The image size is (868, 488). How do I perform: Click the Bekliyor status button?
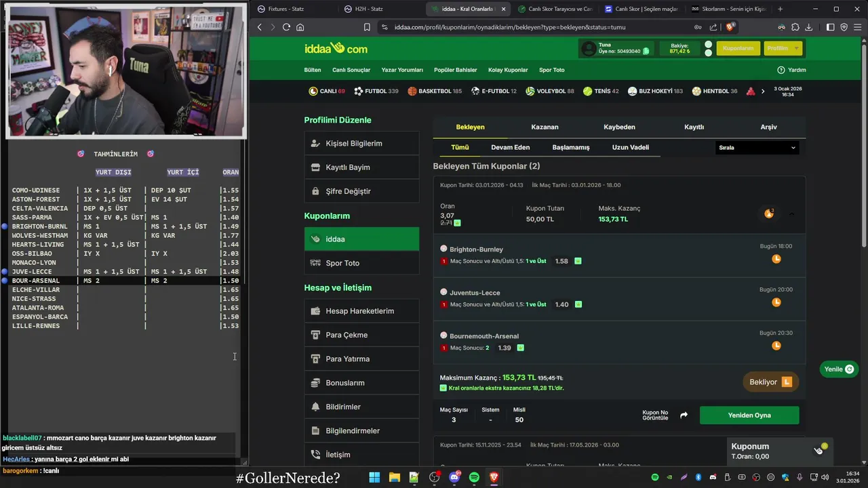point(770,382)
